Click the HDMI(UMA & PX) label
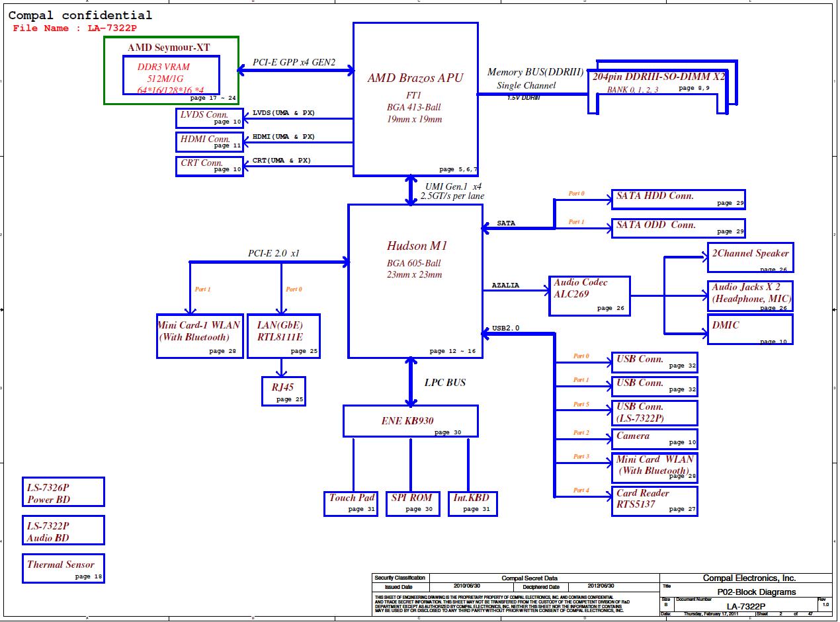Screen dimensions: 840x622 pos(284,137)
